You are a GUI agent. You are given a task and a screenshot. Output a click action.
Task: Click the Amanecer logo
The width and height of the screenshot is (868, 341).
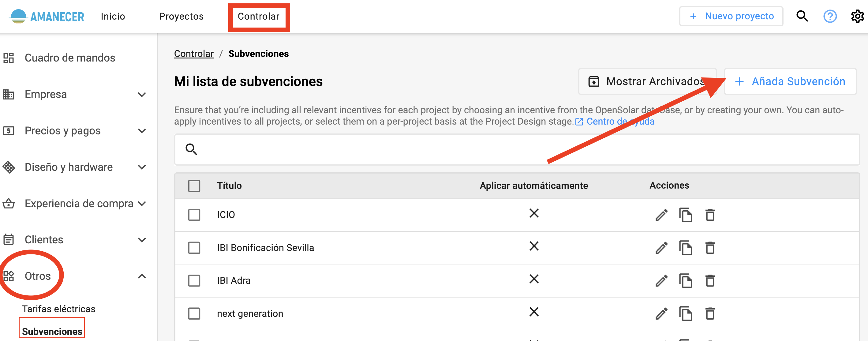(47, 17)
